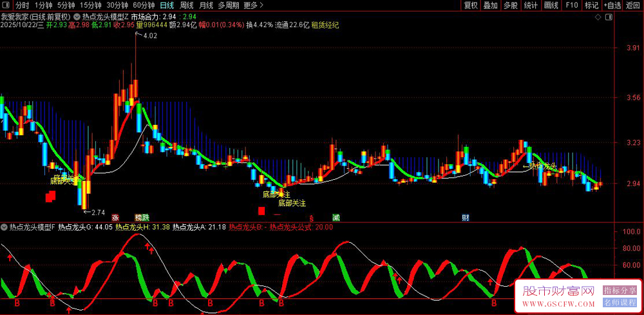The image size is (644, 315).
Task: Activate the 画线 drawing tools
Action: [551, 5]
